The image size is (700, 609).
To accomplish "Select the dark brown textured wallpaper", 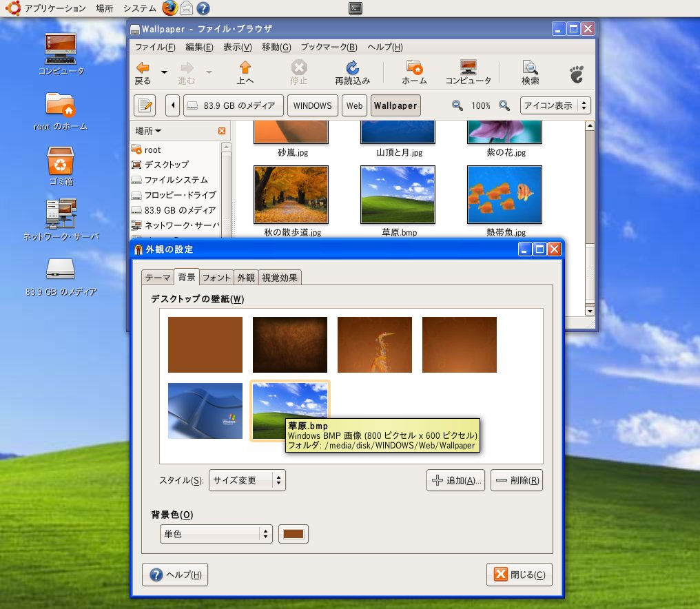I will pyautogui.click(x=290, y=344).
